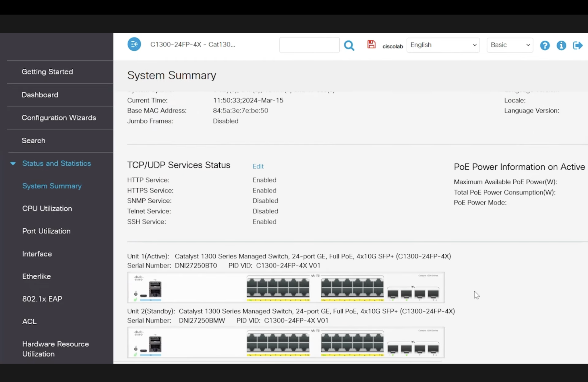Open Getting Started in sidebar
588x382 pixels.
coord(47,72)
